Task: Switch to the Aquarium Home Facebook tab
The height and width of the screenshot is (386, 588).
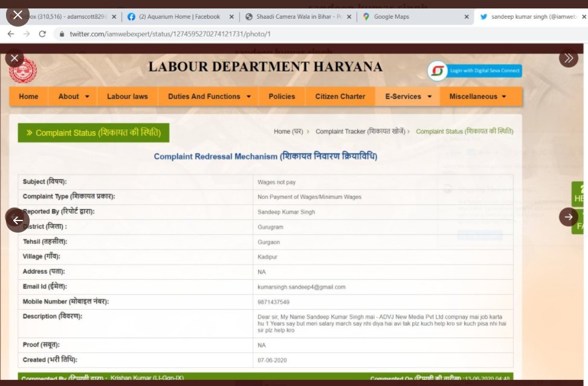Action: point(179,16)
